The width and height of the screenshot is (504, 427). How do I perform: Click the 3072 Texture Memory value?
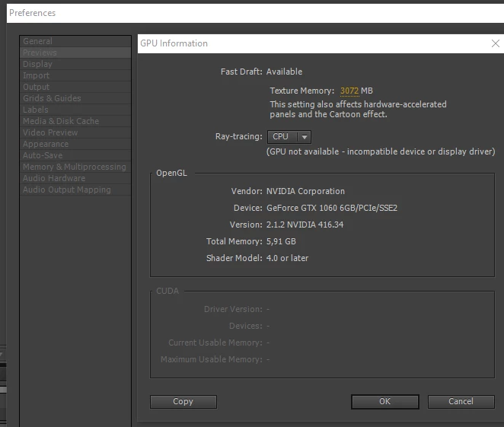pyautogui.click(x=349, y=91)
